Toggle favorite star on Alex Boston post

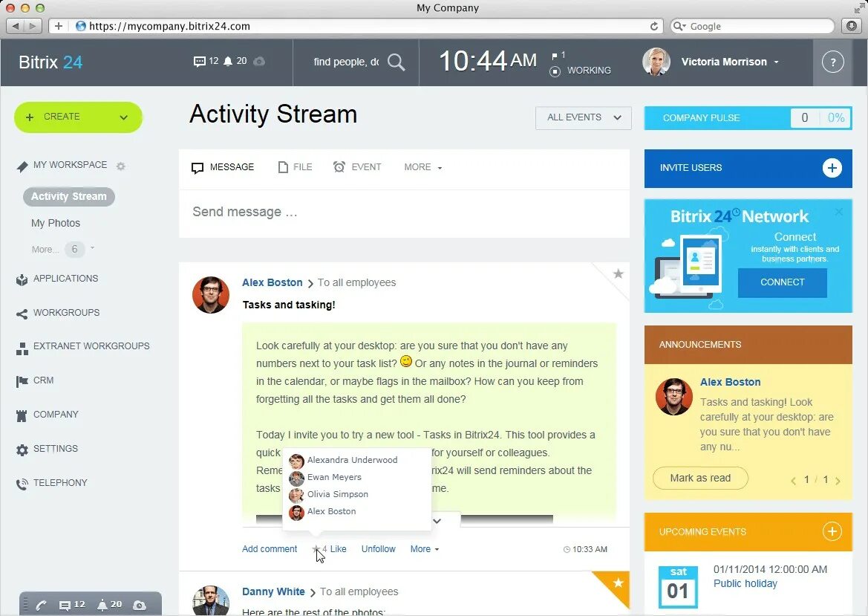click(619, 273)
